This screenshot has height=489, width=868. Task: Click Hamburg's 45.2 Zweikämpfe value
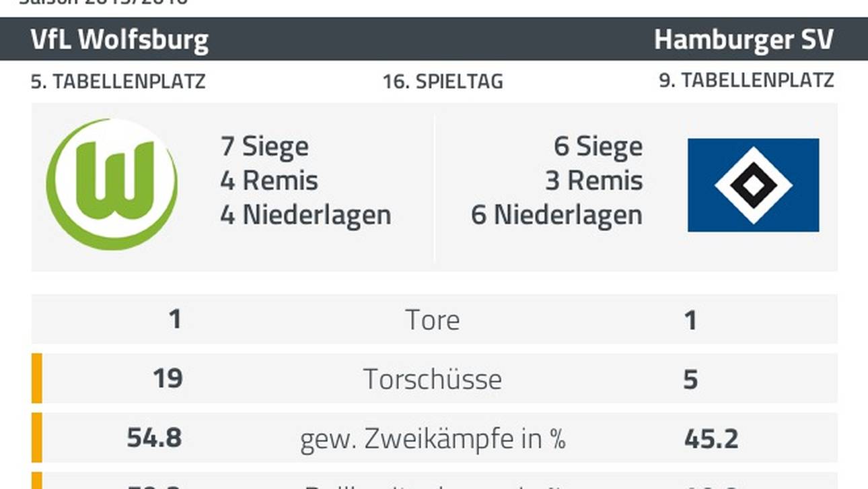pos(711,439)
